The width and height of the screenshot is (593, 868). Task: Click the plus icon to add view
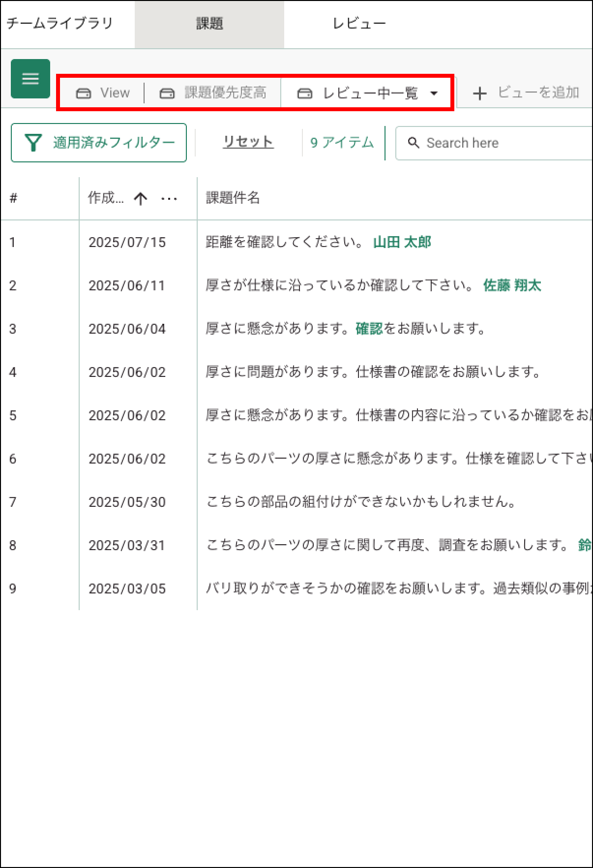click(479, 93)
